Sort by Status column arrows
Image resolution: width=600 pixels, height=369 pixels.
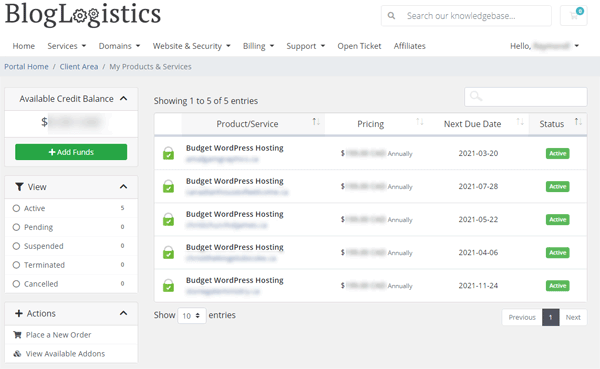pos(578,122)
